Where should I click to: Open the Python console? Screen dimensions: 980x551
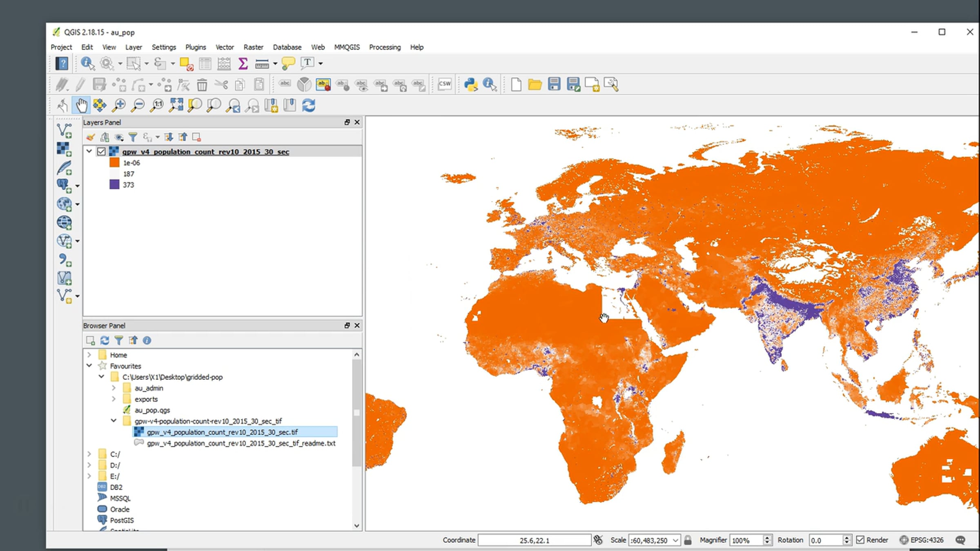click(471, 84)
